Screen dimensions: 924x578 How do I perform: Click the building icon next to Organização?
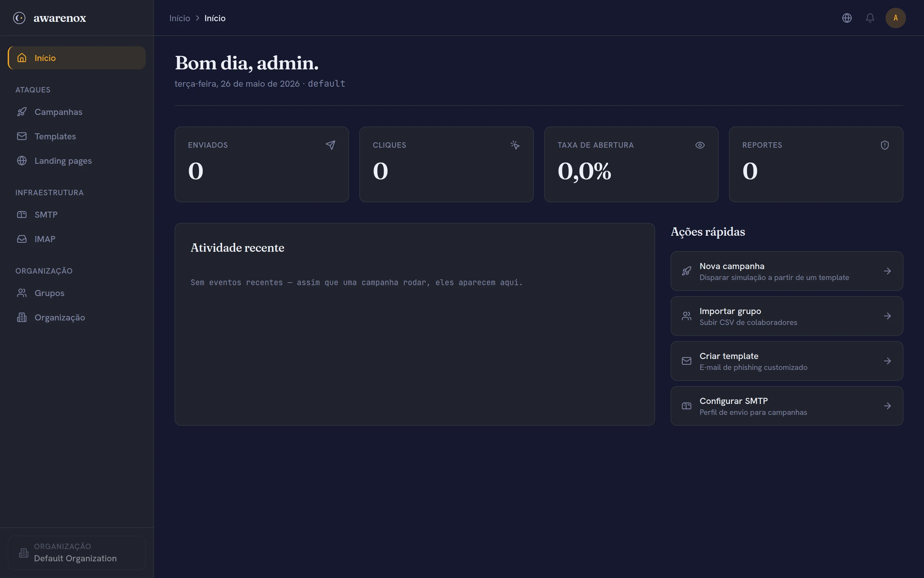coord(22,317)
